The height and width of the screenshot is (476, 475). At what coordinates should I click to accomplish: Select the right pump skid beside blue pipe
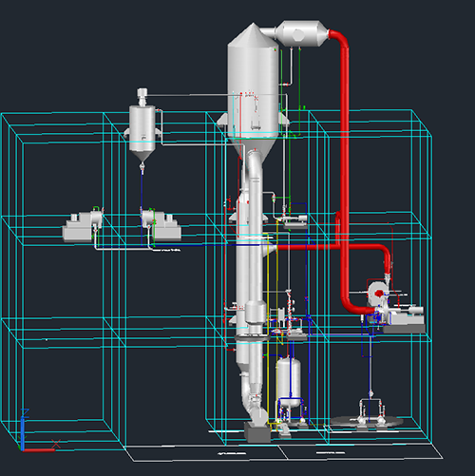click(161, 225)
